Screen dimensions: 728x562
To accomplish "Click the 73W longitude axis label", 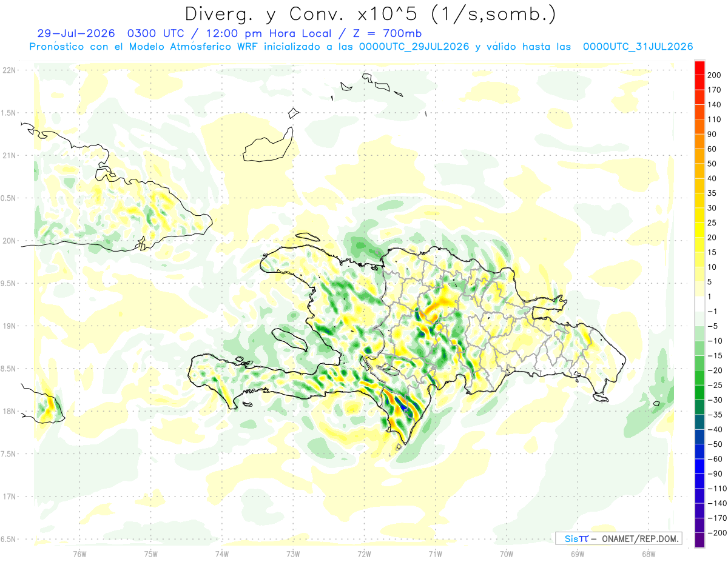I will [x=293, y=554].
